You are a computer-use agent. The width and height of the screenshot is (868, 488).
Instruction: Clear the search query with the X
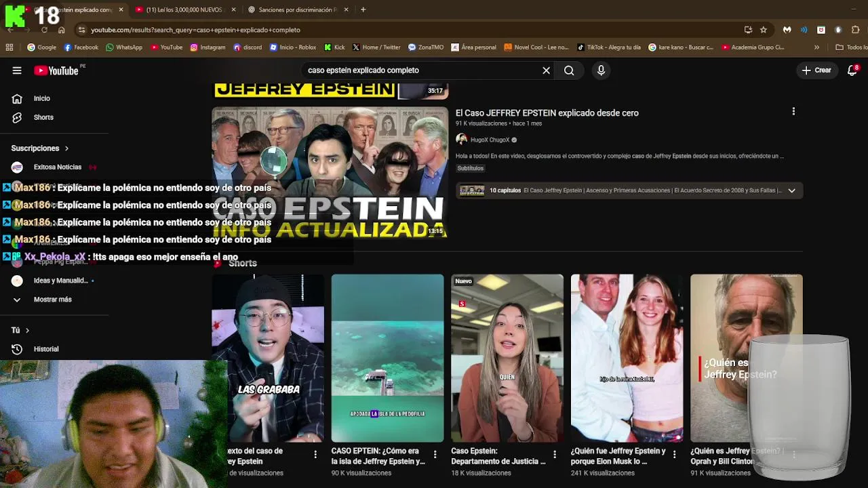546,70
